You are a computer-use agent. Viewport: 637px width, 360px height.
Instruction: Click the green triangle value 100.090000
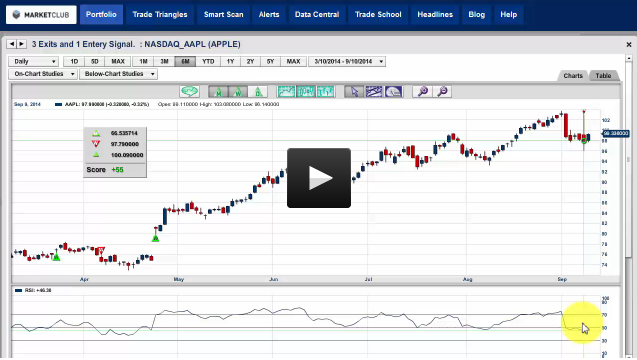click(127, 155)
